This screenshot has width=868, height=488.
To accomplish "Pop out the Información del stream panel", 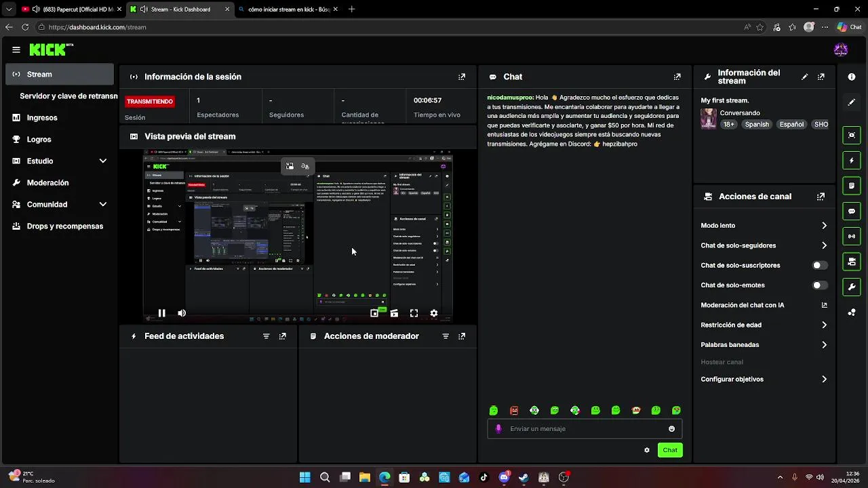I will click(x=821, y=77).
